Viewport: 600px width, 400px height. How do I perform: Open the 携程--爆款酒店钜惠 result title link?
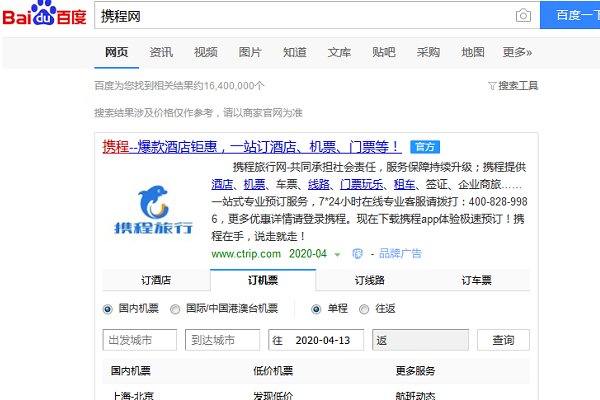252,147
